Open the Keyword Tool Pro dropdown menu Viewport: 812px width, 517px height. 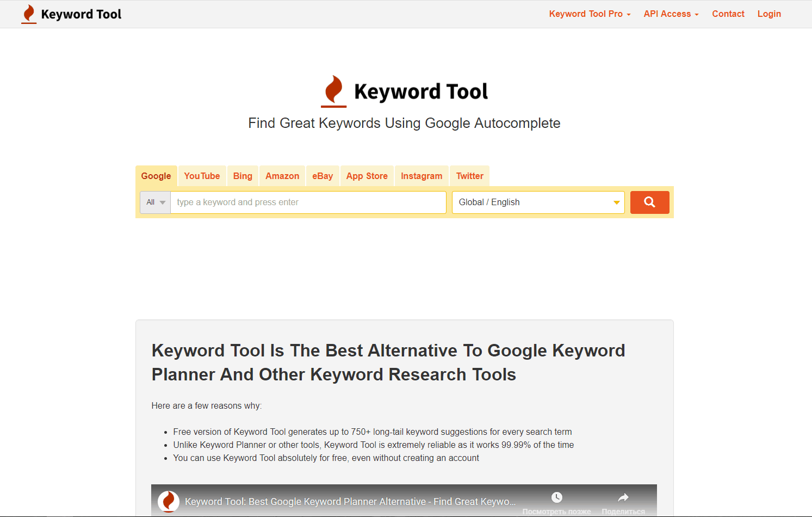point(590,14)
